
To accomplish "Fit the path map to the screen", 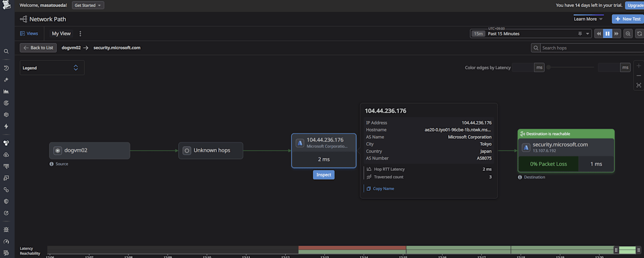I will (x=639, y=85).
